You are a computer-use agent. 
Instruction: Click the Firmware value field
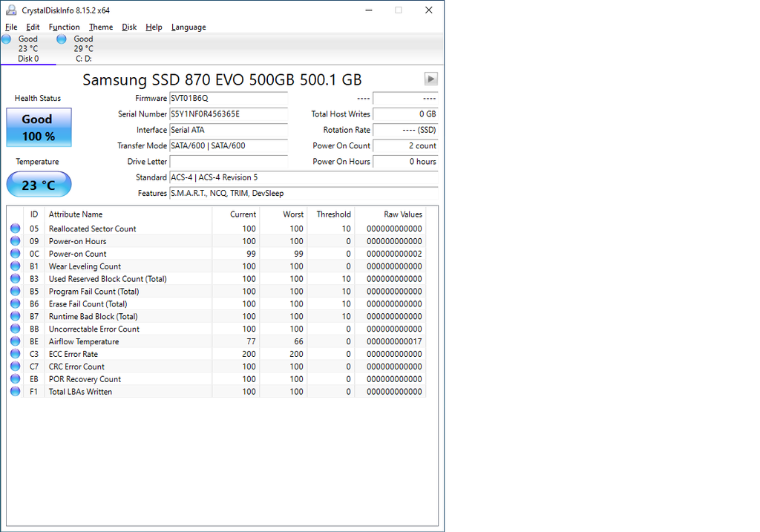[x=228, y=99]
